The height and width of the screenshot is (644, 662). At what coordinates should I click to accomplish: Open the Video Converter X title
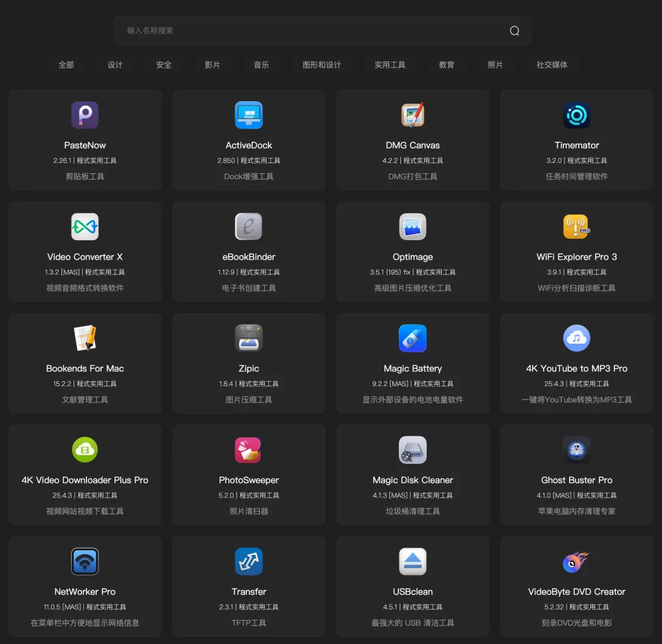[x=85, y=257]
